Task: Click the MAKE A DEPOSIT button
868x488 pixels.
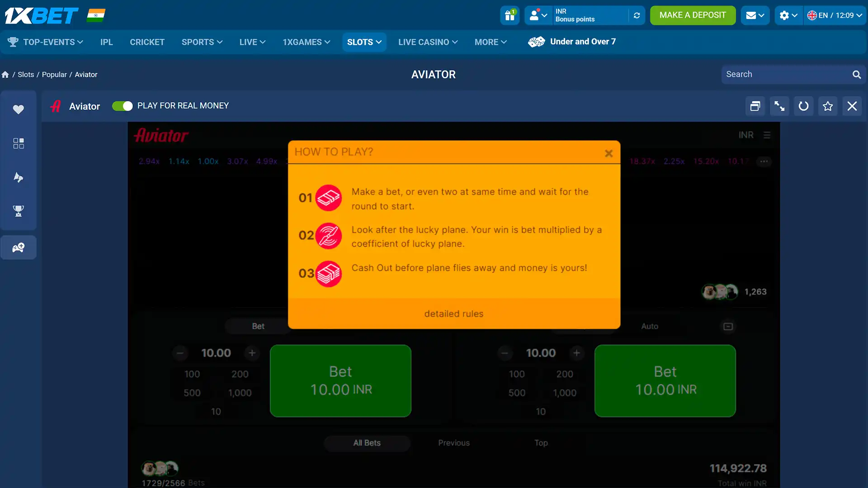Action: pyautogui.click(x=693, y=15)
